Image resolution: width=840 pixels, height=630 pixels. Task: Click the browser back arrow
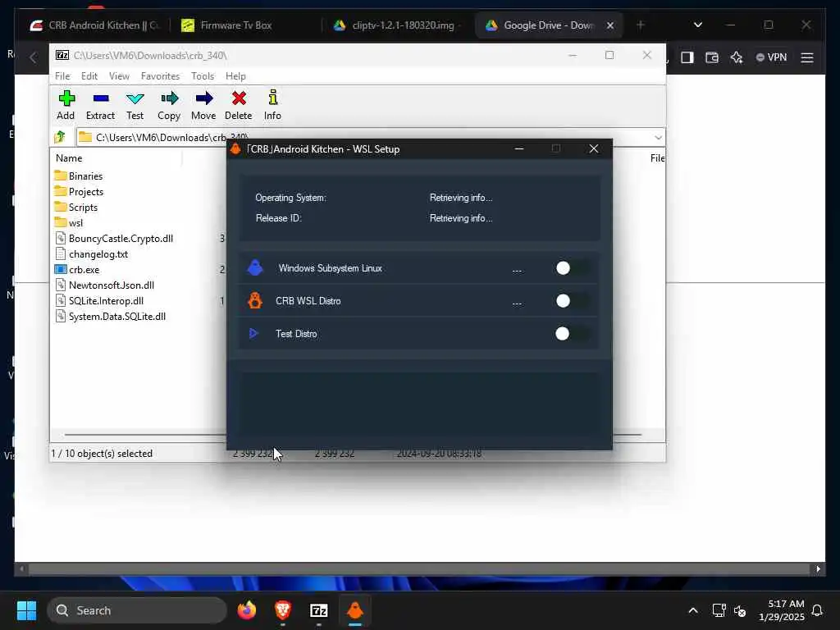[x=33, y=57]
